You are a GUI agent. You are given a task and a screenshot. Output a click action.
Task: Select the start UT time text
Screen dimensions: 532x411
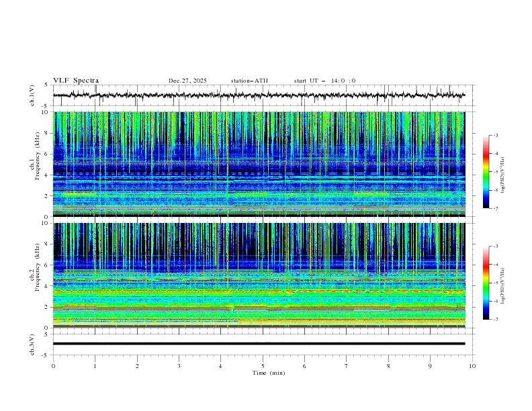click(324, 81)
